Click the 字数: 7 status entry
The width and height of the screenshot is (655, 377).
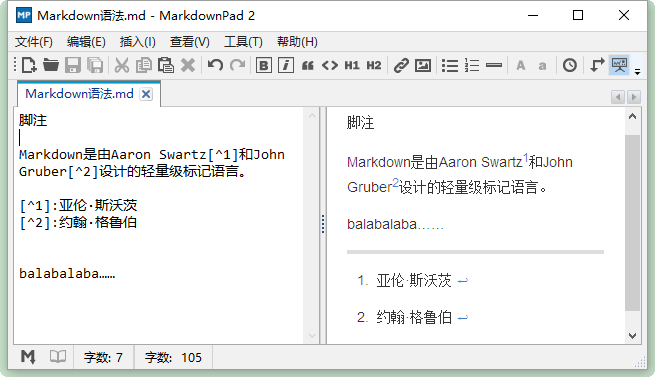(103, 358)
